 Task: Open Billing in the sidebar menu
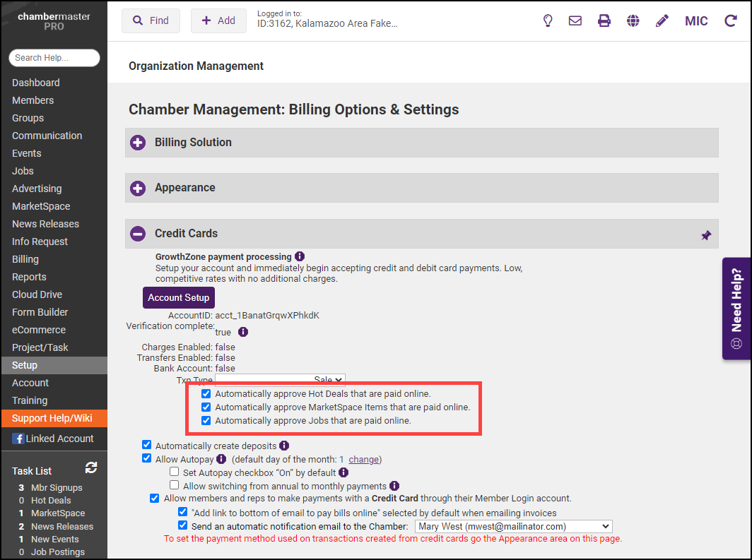tap(25, 259)
